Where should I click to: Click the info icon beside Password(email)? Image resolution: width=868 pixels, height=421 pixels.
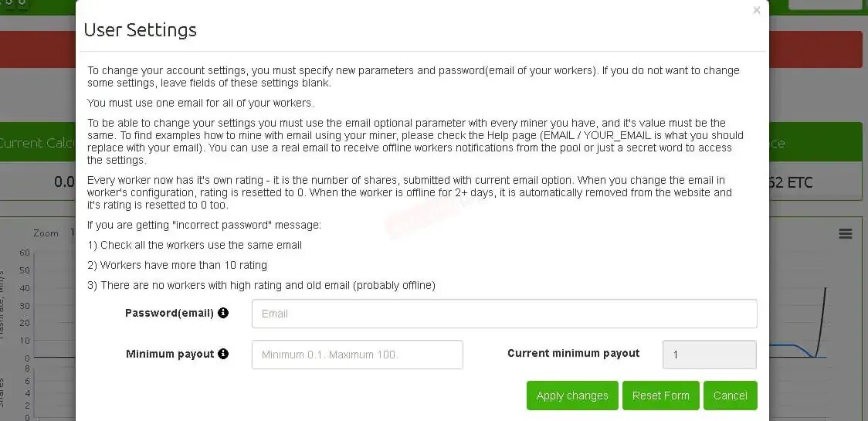[223, 313]
